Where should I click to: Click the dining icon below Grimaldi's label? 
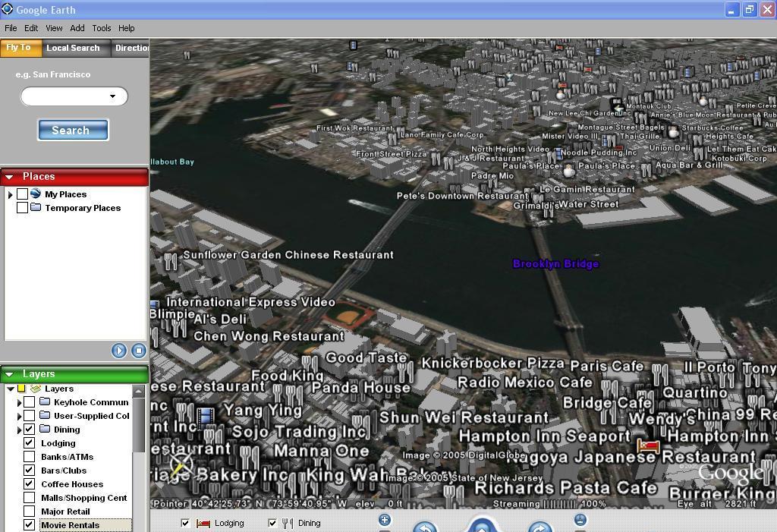(548, 212)
